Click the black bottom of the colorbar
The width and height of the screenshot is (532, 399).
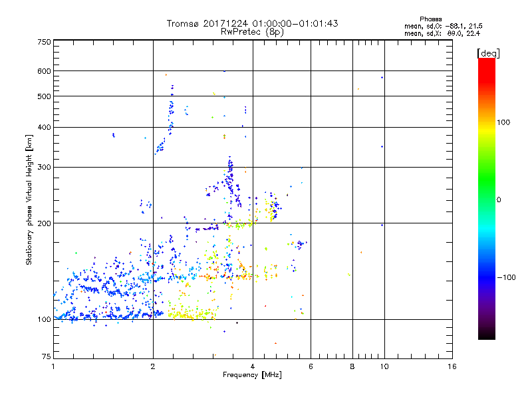pos(487,334)
